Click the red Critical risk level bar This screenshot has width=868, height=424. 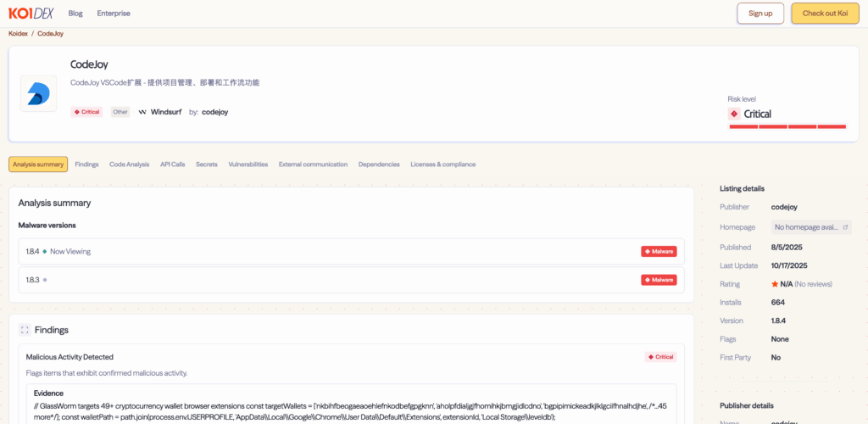point(787,126)
